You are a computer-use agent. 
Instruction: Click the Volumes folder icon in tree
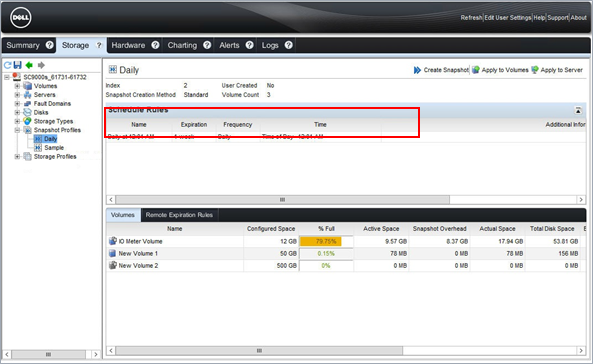pyautogui.click(x=28, y=86)
